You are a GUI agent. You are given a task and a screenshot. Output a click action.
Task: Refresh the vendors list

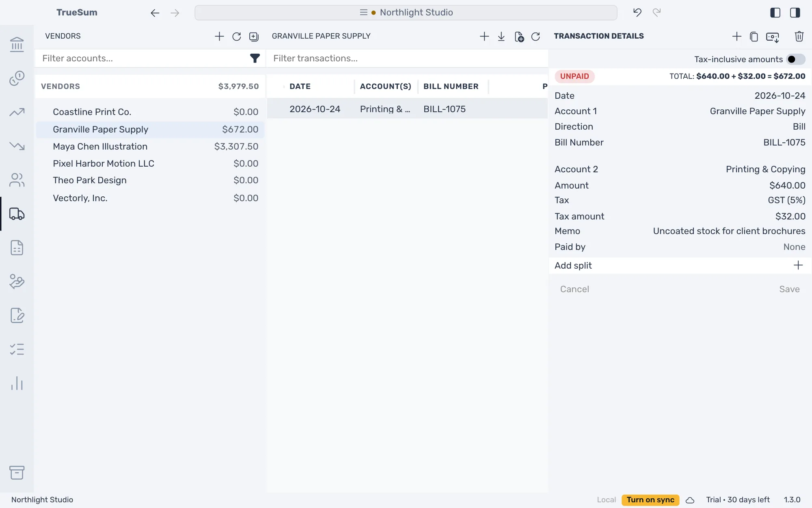coord(237,37)
